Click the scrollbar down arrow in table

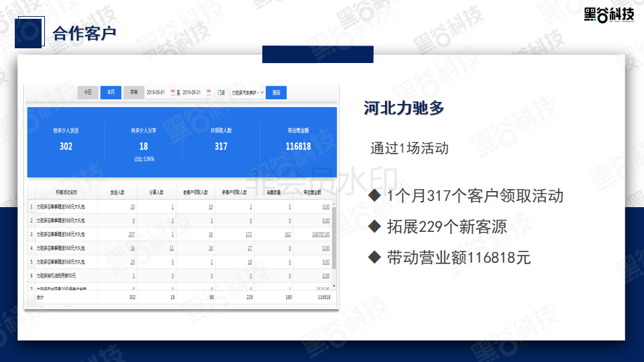tap(334, 286)
